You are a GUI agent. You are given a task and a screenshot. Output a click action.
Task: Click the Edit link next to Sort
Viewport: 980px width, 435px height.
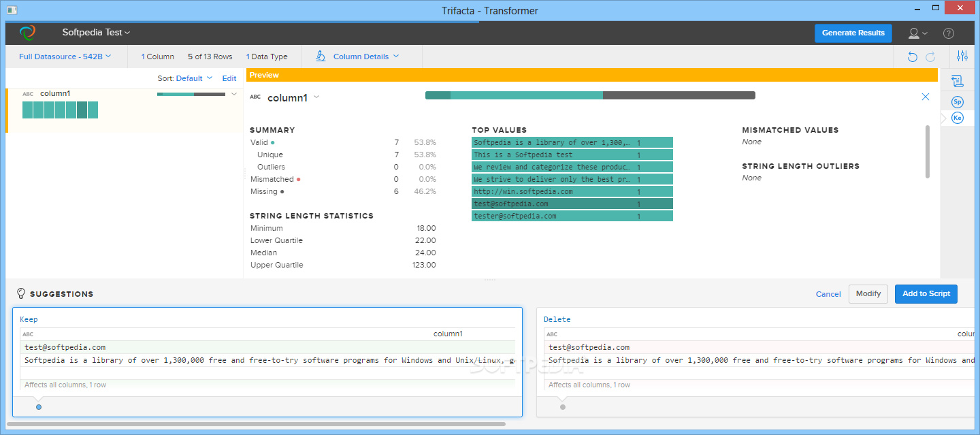[229, 78]
